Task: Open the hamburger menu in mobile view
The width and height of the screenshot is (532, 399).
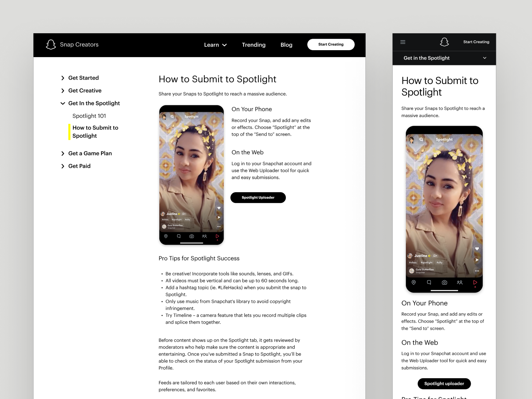Action: [x=403, y=42]
